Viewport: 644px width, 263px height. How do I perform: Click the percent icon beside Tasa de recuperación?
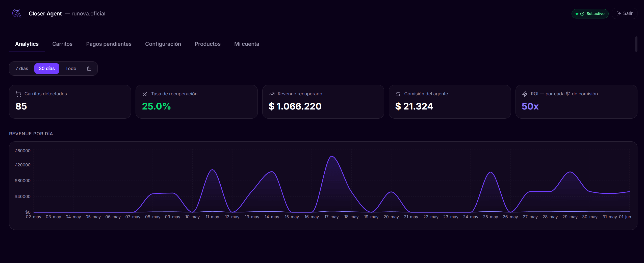145,94
